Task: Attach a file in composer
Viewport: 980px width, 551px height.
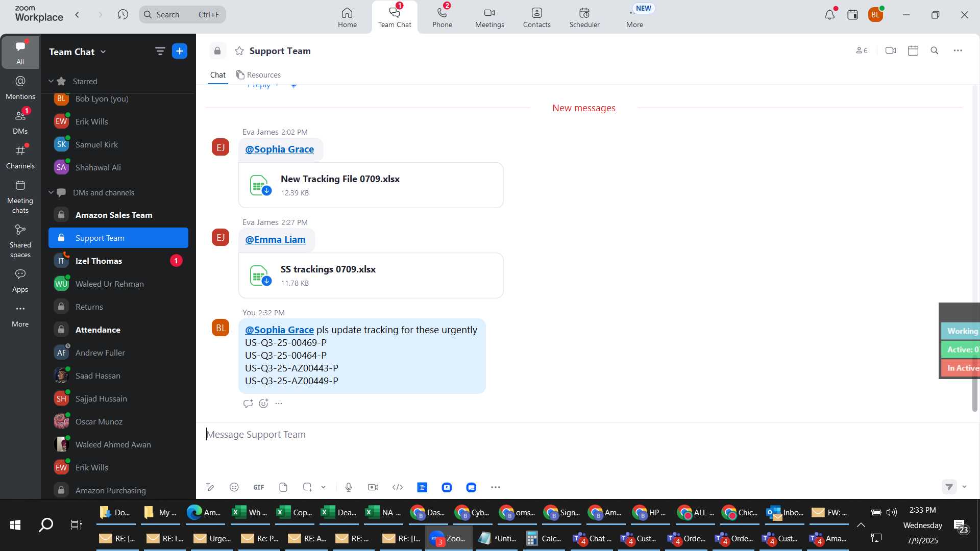Action: click(283, 487)
